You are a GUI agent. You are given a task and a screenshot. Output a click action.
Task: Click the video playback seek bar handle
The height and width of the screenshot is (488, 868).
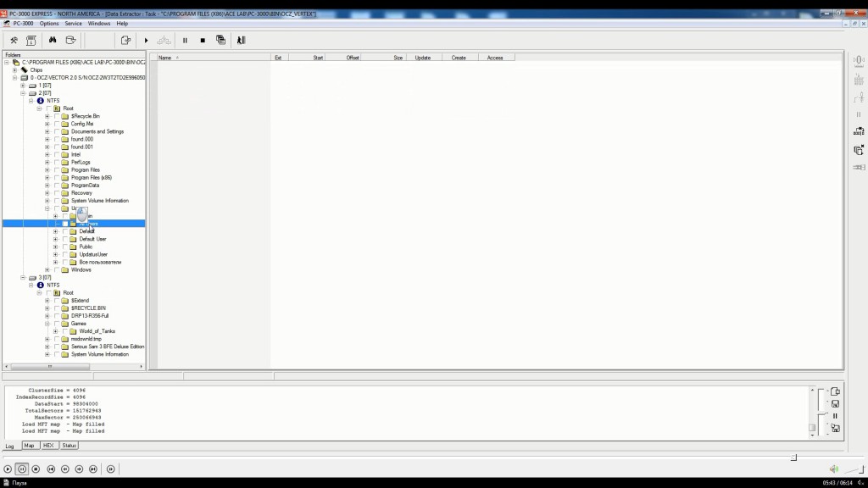(x=793, y=457)
